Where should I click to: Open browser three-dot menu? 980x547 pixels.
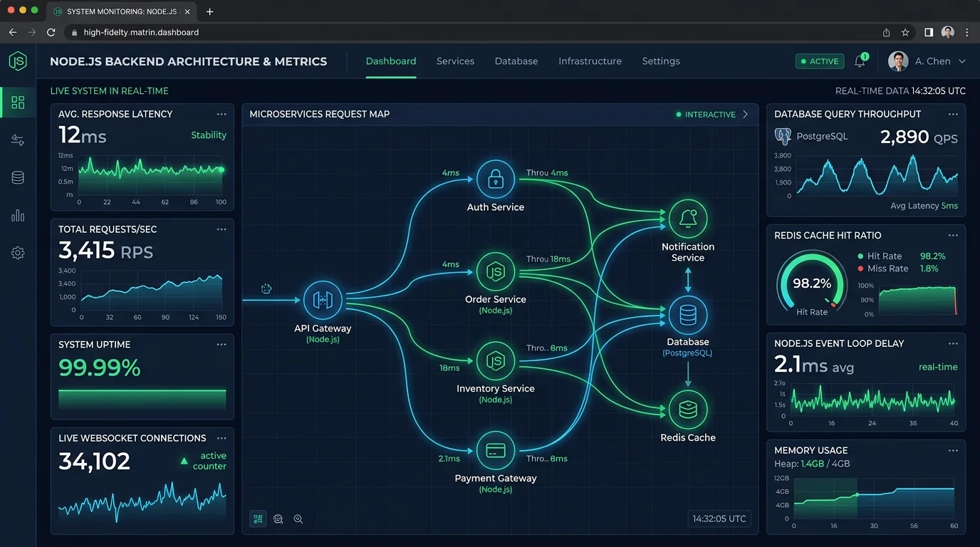(x=966, y=32)
